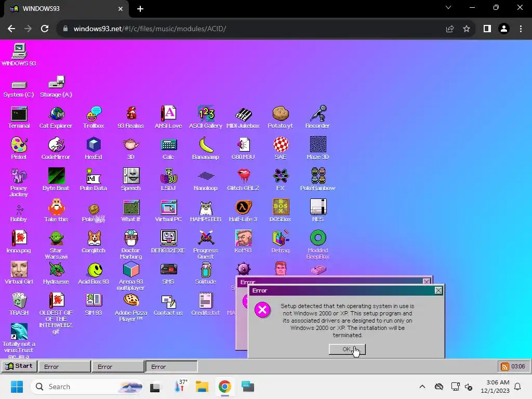Image resolution: width=532 pixels, height=399 pixels.
Task: Open the Defrag icon
Action: [281, 242]
